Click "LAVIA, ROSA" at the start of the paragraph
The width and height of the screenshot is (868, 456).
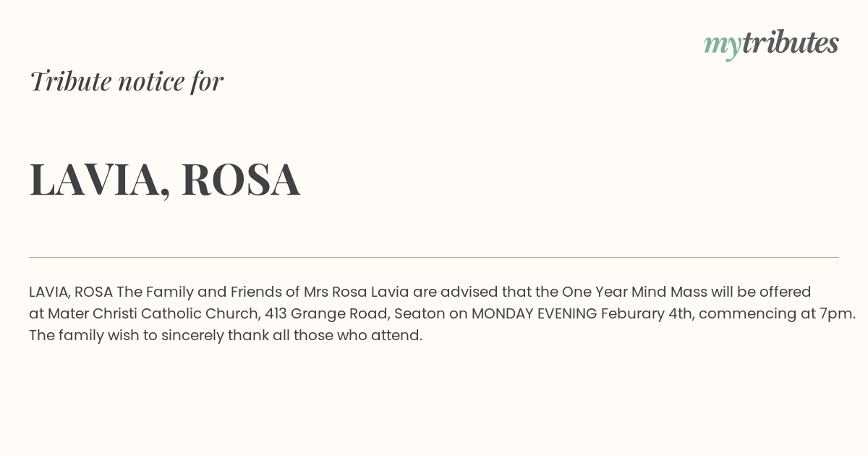click(x=71, y=292)
